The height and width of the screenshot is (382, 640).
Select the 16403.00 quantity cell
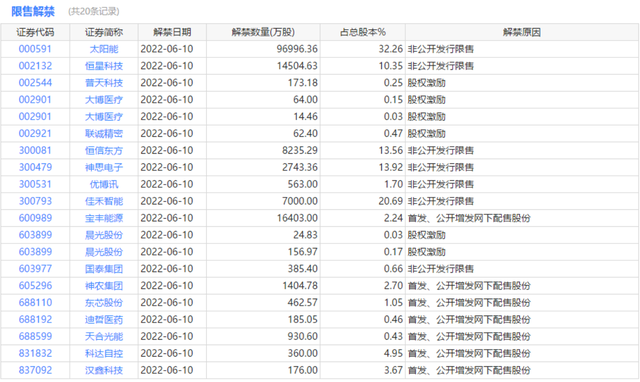tap(297, 218)
